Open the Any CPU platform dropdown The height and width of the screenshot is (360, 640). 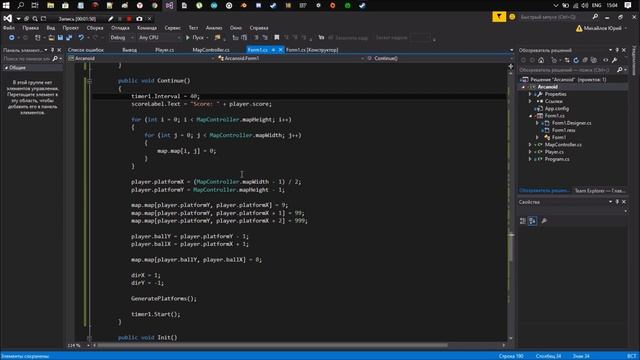[159, 38]
